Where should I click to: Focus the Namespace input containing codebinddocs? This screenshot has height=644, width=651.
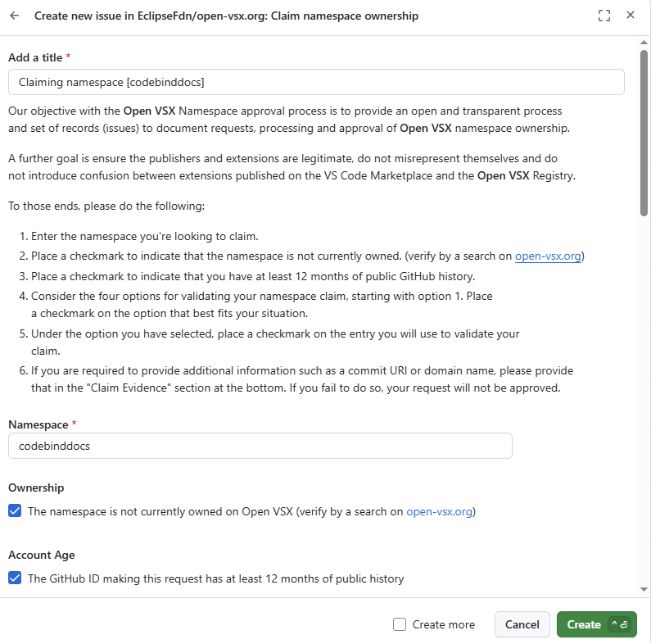click(260, 446)
